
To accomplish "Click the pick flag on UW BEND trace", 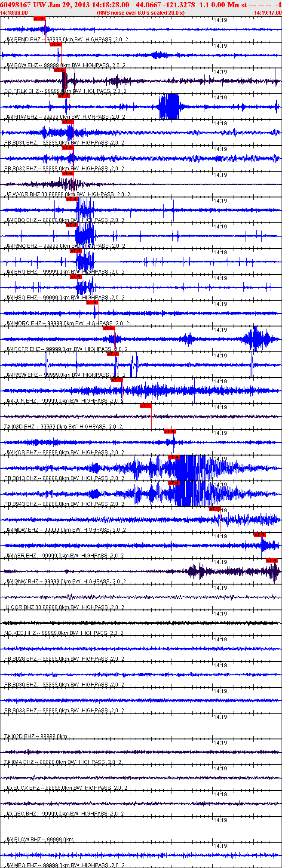I will click(39, 18).
